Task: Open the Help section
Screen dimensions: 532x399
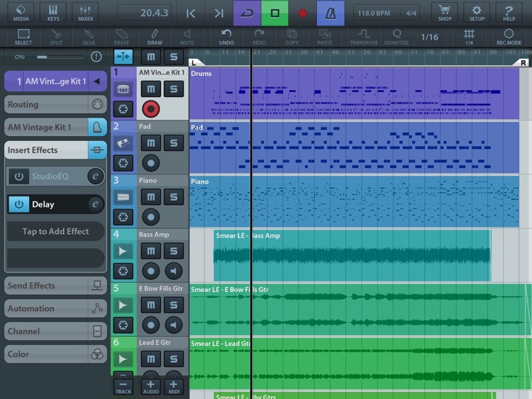Action: 509,13
